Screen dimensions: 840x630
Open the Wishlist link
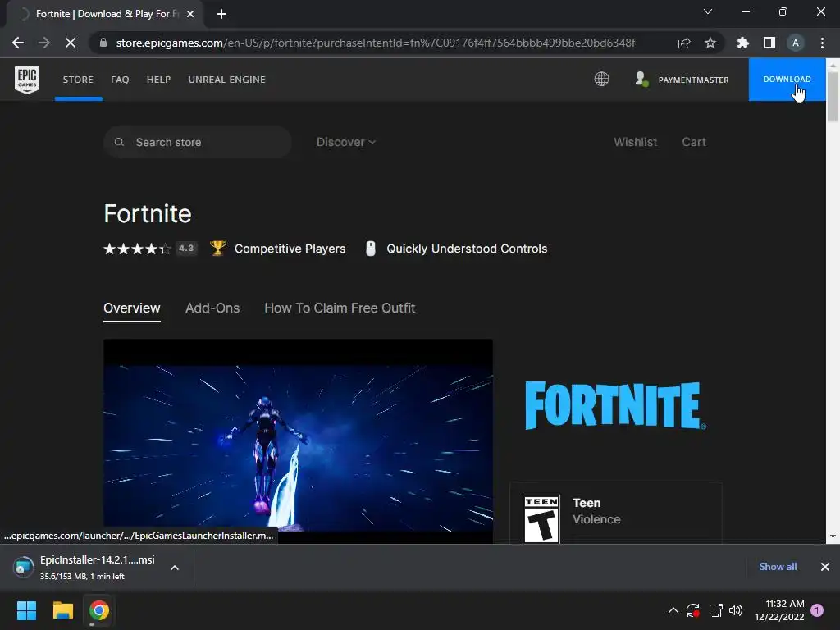(636, 142)
